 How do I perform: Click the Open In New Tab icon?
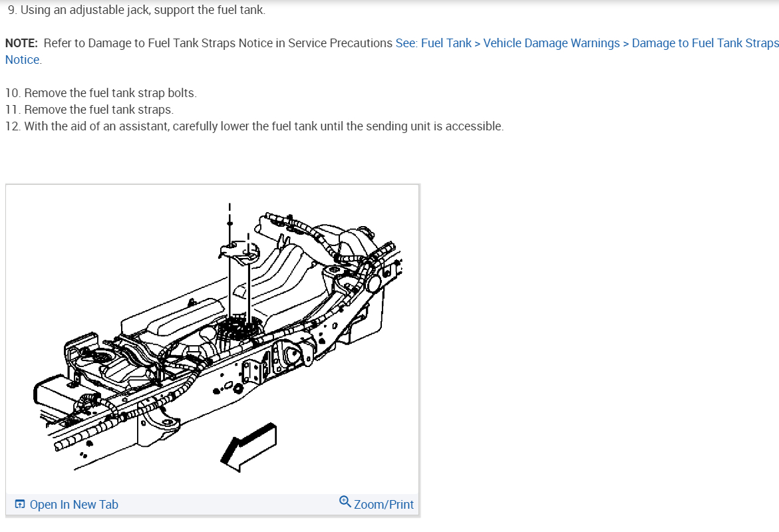pyautogui.click(x=20, y=504)
